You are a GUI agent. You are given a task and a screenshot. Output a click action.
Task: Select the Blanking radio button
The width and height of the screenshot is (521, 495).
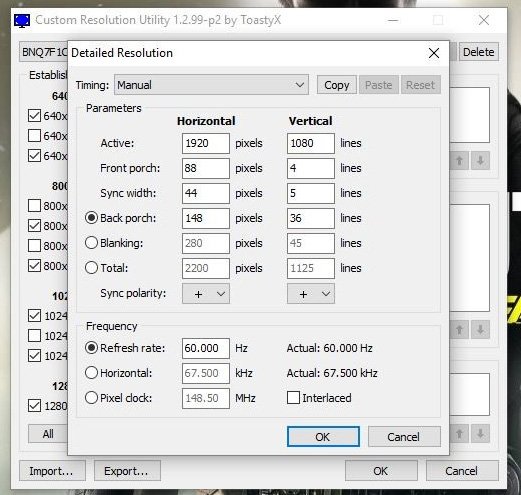pyautogui.click(x=91, y=243)
